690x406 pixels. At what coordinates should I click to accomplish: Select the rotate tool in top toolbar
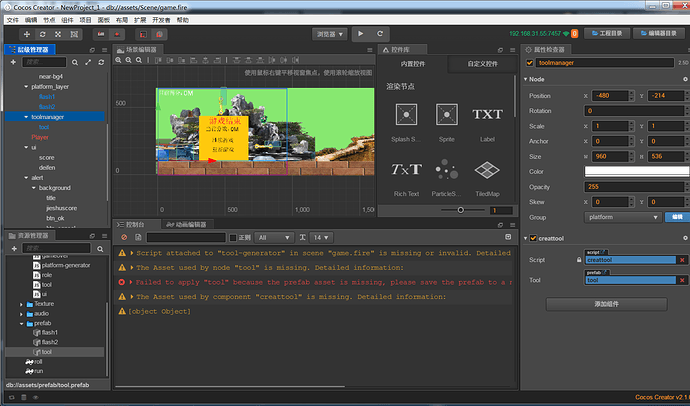41,34
